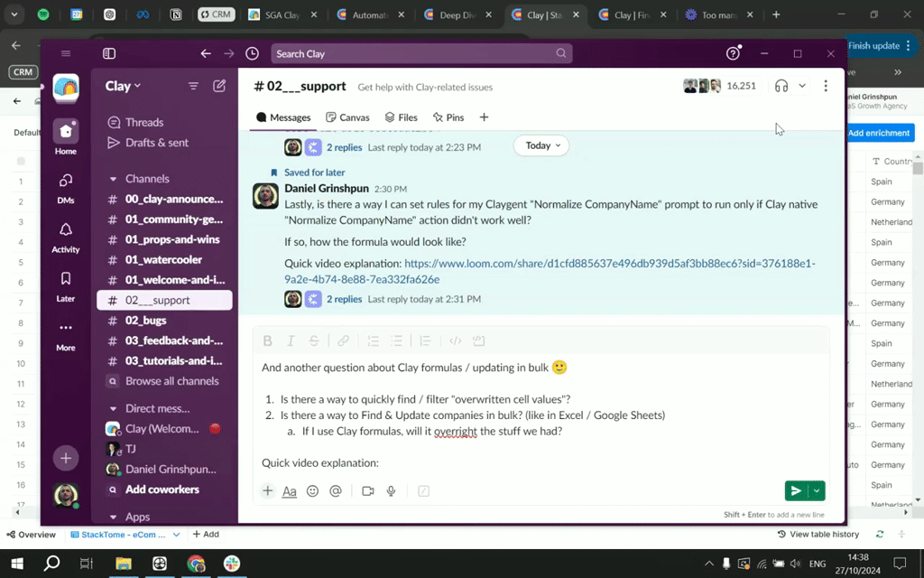Open the Clay workspace name dropdown
Viewport: 924px width, 578px height.
(x=123, y=86)
